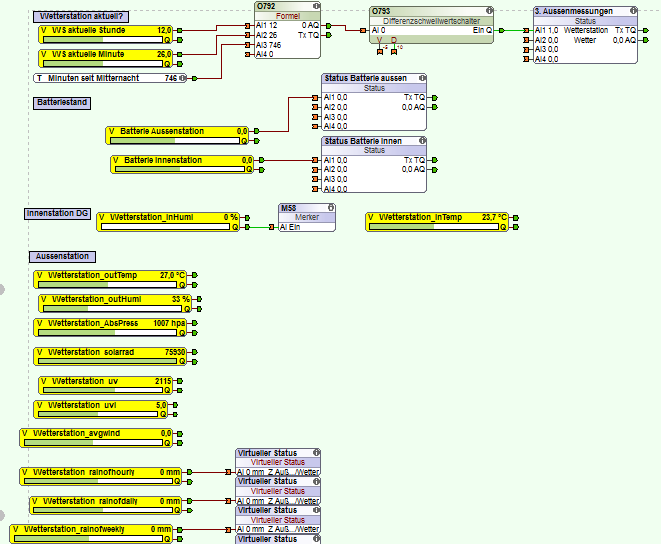Select the AI input connector of O793
Image resolution: width=661 pixels, height=544 pixels.
pyautogui.click(x=363, y=30)
